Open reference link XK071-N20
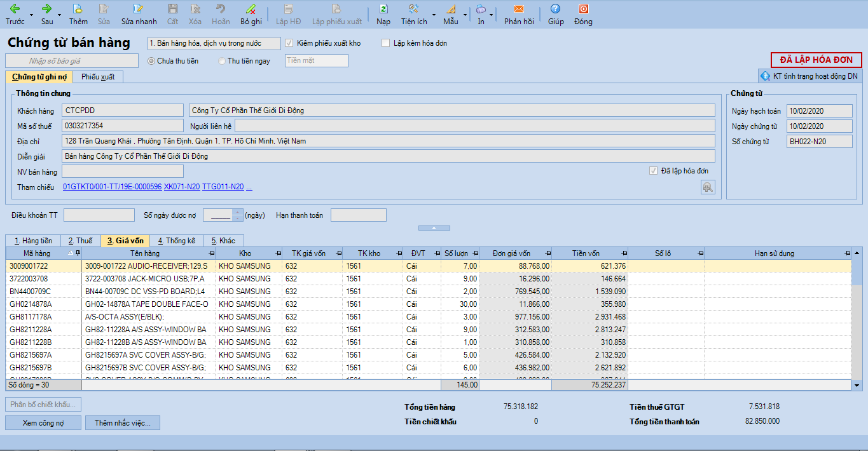This screenshot has height=451, width=868. tap(182, 187)
